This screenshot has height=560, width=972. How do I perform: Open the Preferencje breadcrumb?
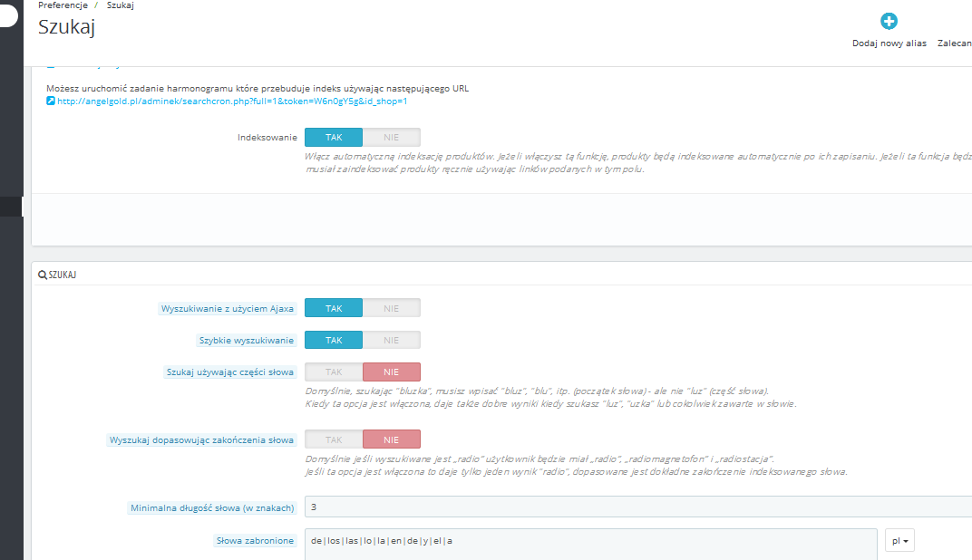click(63, 5)
